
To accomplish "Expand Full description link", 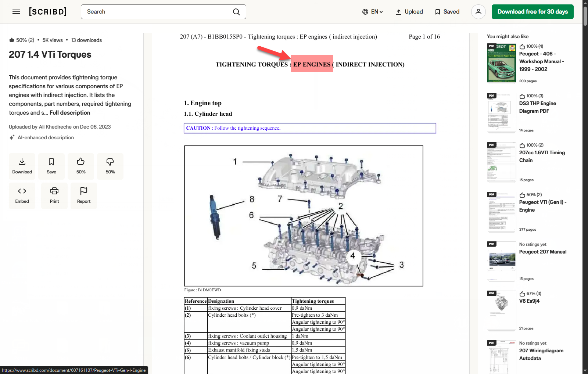I will [x=70, y=113].
